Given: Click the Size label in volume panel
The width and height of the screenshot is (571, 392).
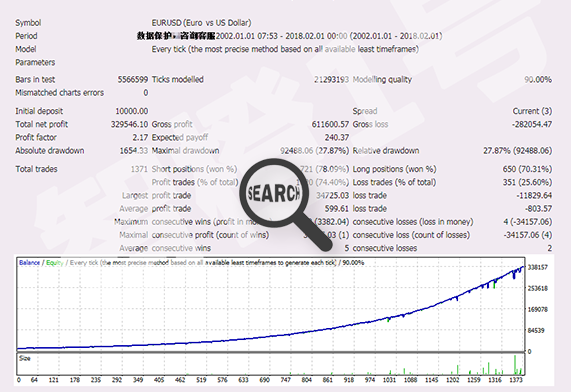Looking at the screenshot, I should (x=24, y=358).
